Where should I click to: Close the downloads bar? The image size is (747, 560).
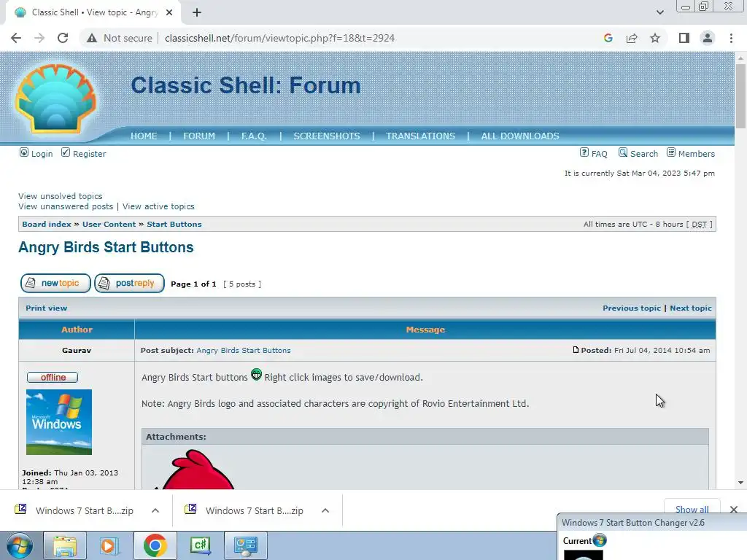pos(734,510)
